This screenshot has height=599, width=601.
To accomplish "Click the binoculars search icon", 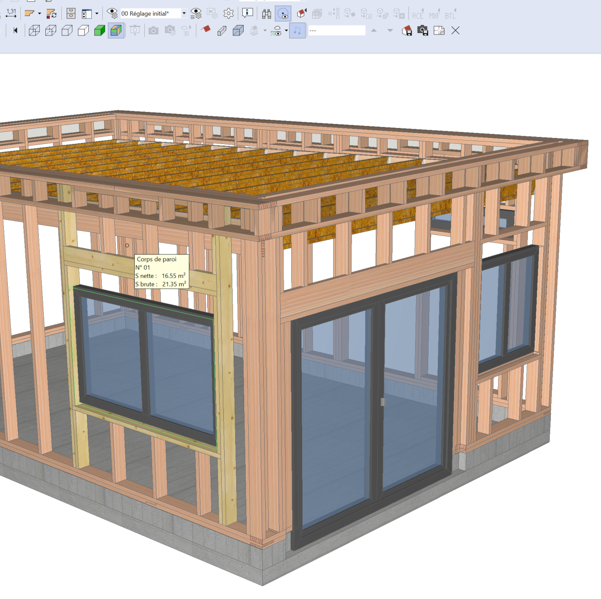I will pyautogui.click(x=266, y=14).
